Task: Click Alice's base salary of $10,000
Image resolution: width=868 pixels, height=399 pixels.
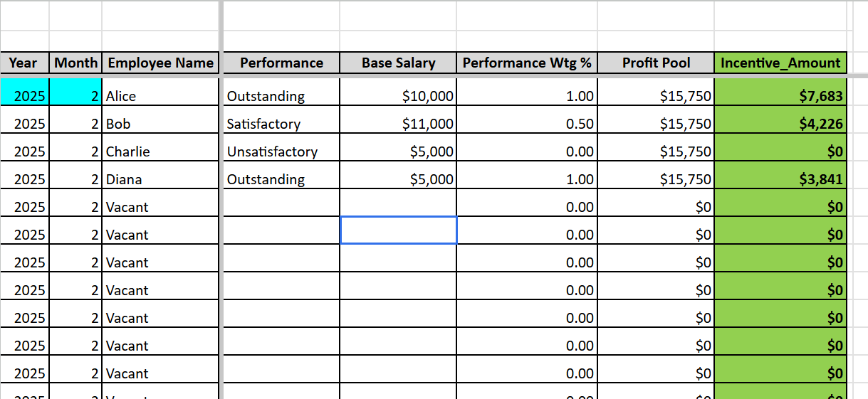Action: [x=398, y=96]
